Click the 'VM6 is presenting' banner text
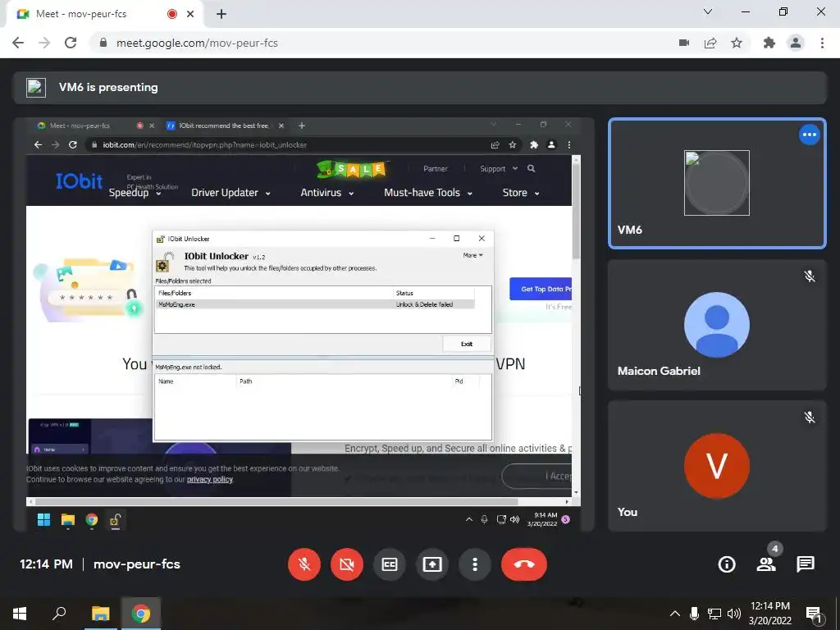840x630 pixels. click(108, 87)
